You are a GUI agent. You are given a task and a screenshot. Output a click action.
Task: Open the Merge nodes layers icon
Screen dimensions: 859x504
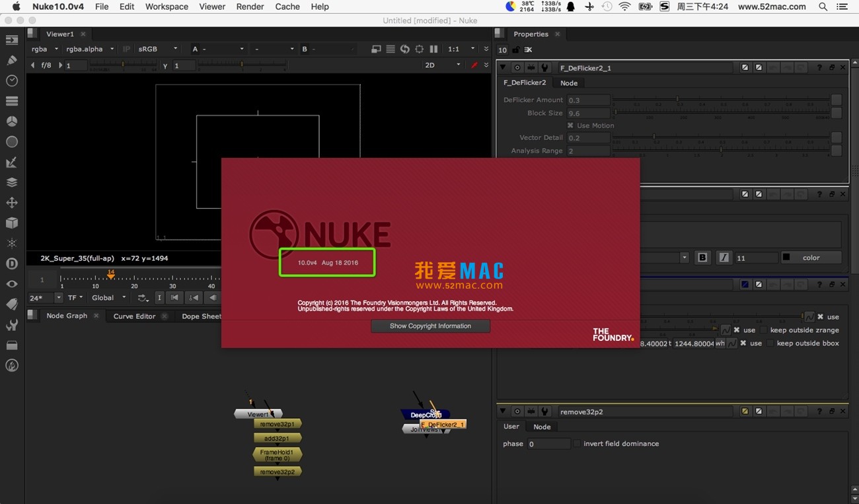[12, 182]
